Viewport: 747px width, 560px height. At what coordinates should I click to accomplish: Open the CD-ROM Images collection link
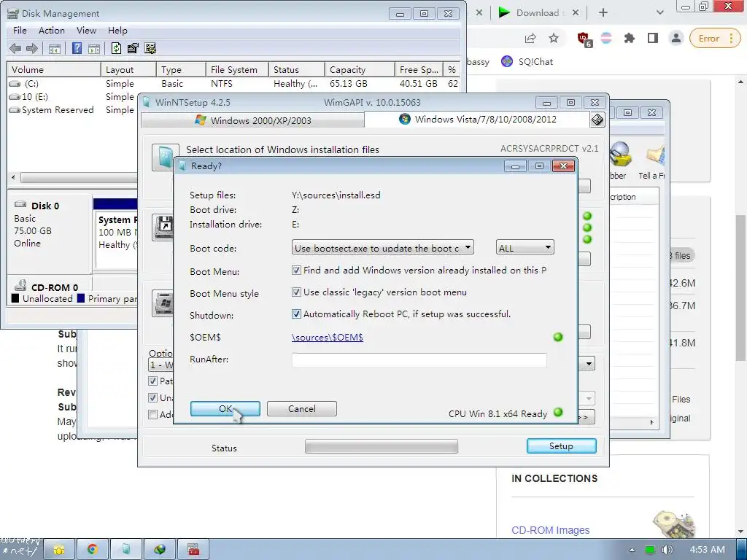tap(550, 530)
